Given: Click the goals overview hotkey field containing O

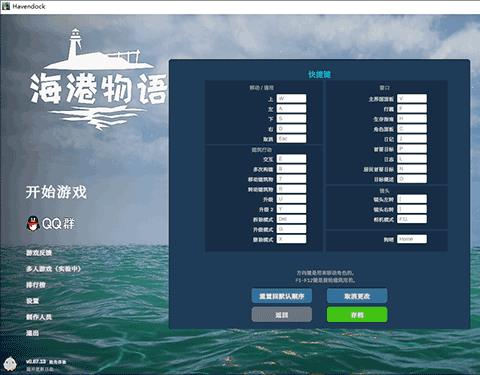Looking at the screenshot, I should (412, 179).
